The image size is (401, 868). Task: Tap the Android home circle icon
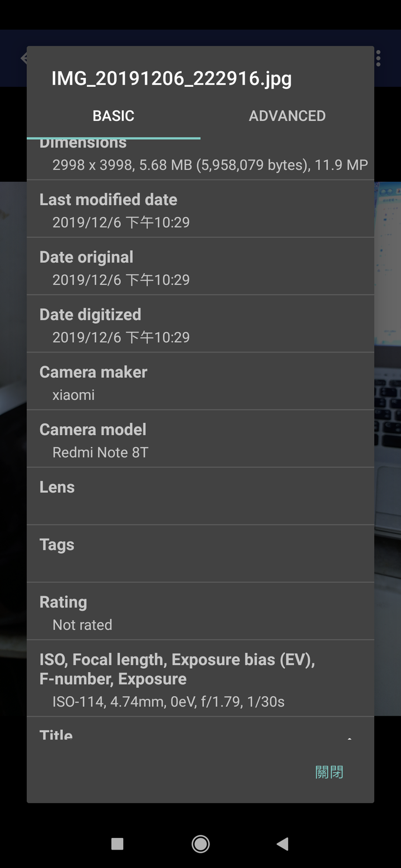tap(200, 844)
